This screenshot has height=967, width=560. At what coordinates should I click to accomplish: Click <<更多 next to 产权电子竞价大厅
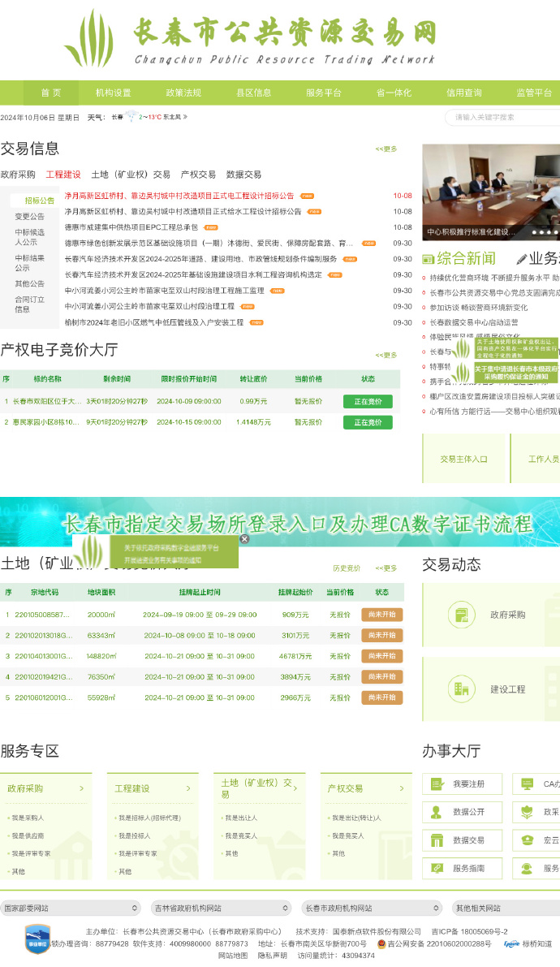coord(386,355)
